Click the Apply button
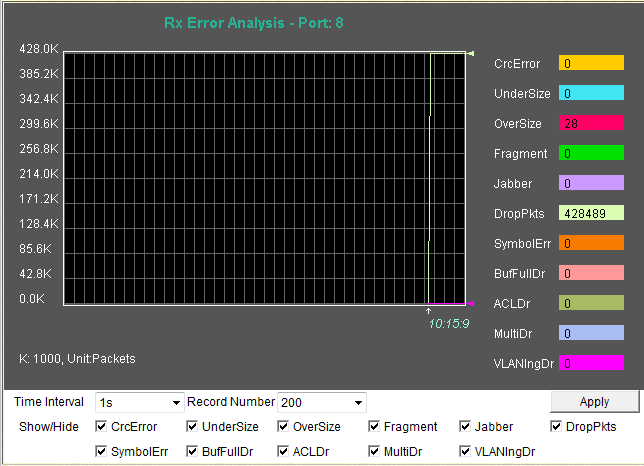The image size is (644, 466). (x=594, y=402)
